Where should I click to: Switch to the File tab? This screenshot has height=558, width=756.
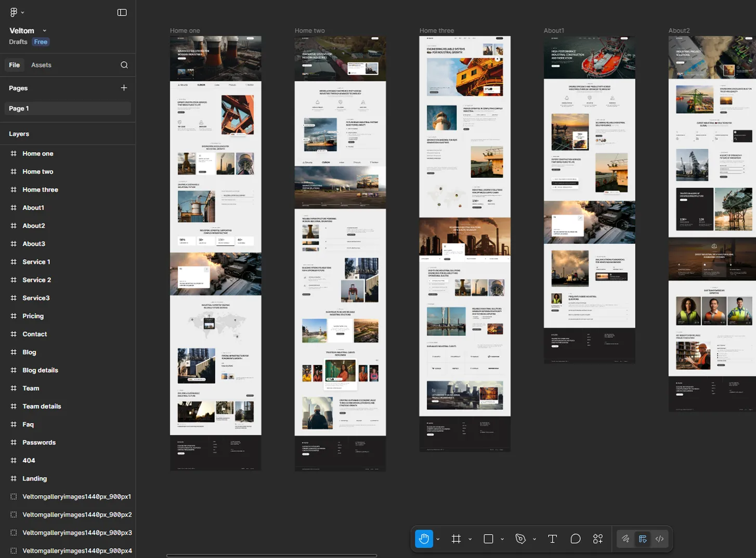point(15,65)
